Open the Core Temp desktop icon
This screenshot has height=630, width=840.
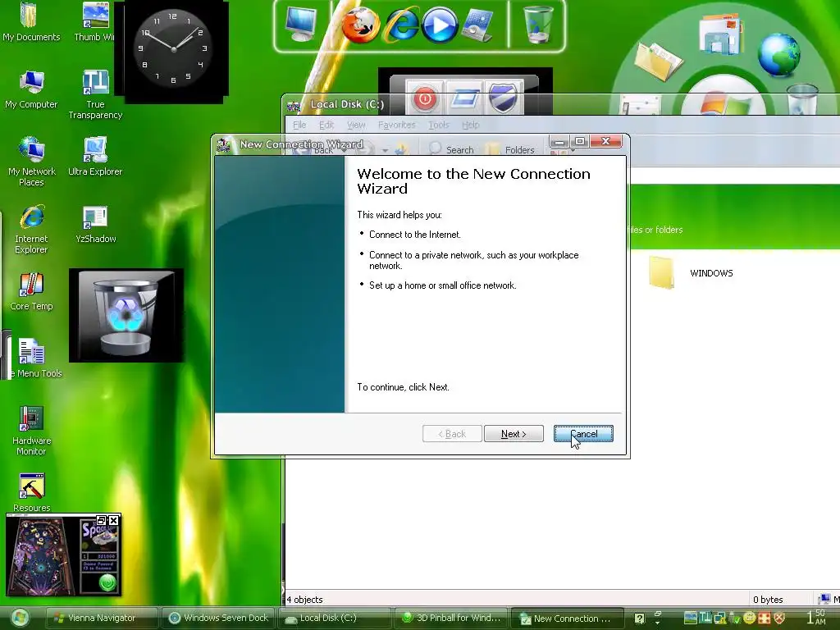(x=31, y=291)
